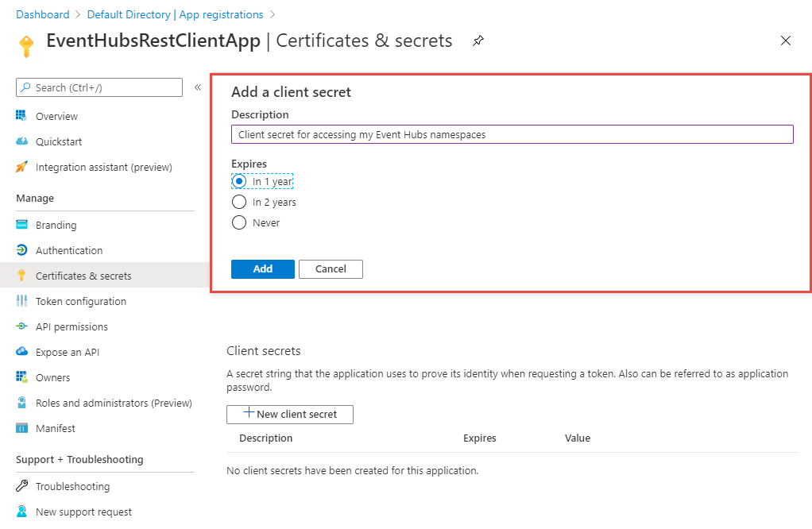The width and height of the screenshot is (812, 529).
Task: Collapse the sidebar with double chevron
Action: (x=198, y=87)
